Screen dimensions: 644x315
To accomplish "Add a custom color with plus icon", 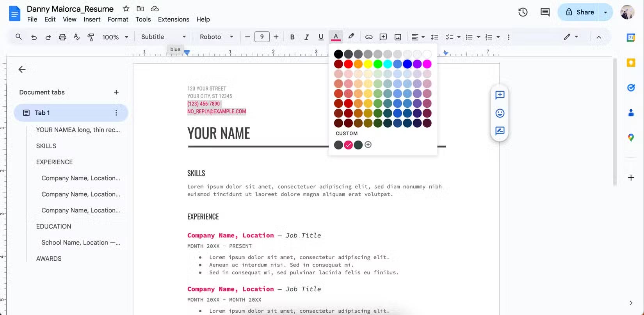I will click(368, 145).
